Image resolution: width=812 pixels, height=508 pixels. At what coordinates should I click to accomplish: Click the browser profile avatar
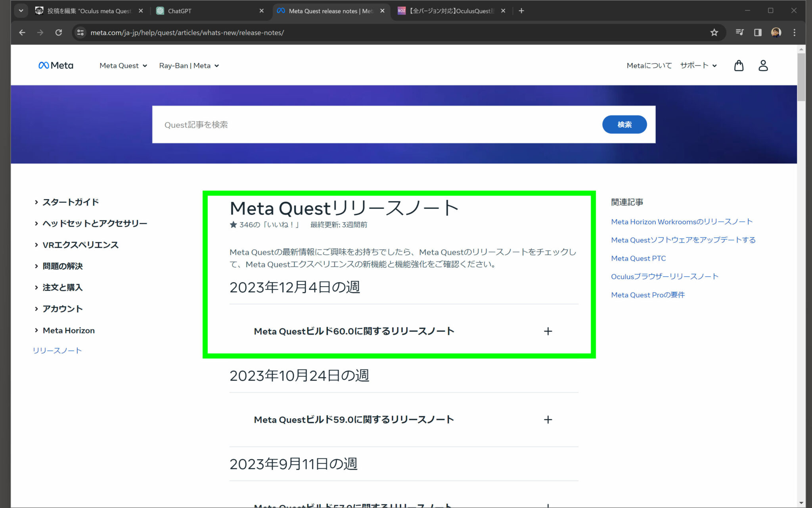[x=776, y=33]
